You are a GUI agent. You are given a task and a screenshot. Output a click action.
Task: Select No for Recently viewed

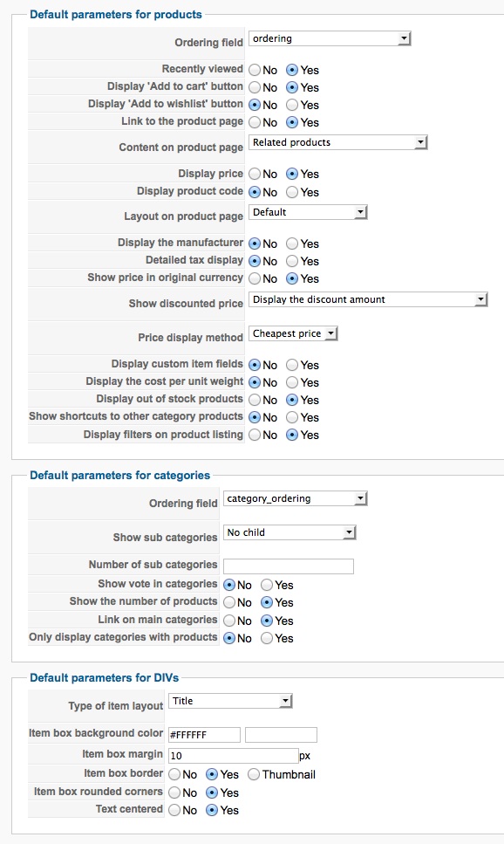point(255,70)
